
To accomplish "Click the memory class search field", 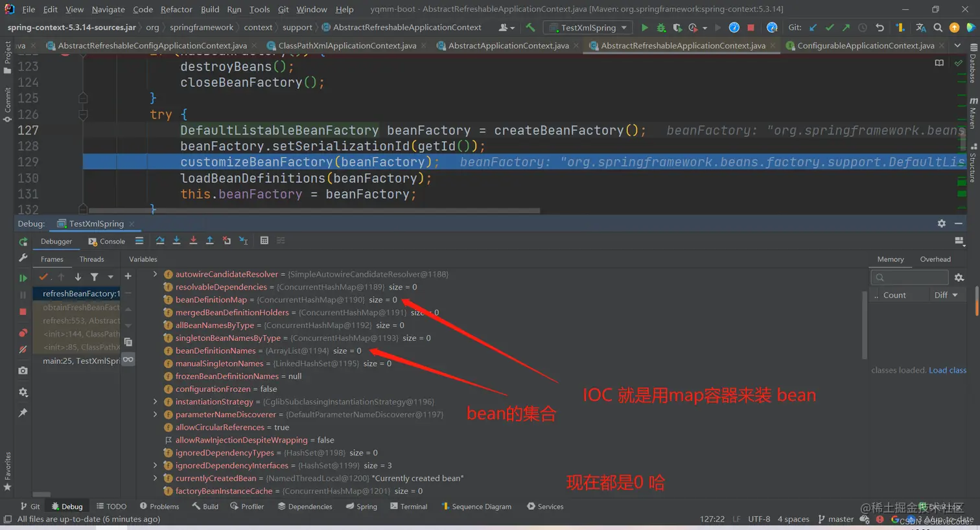I will click(910, 277).
